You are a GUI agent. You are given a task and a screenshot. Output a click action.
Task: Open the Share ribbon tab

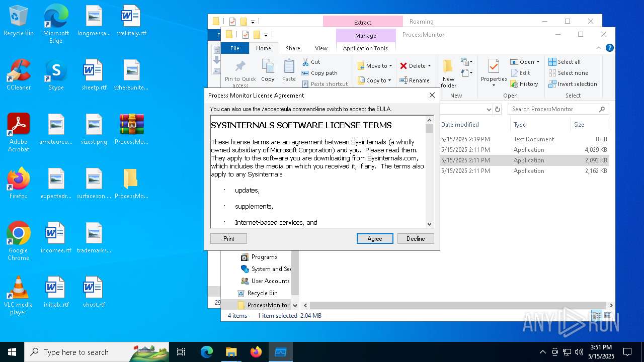[293, 48]
